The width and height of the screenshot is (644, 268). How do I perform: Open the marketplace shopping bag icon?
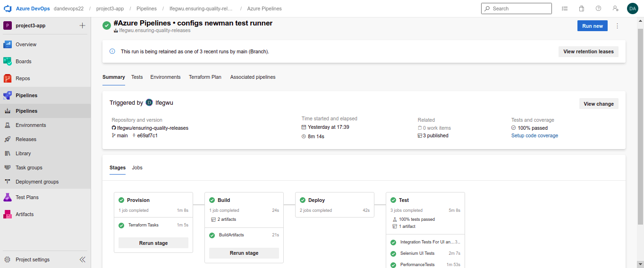pos(581,8)
